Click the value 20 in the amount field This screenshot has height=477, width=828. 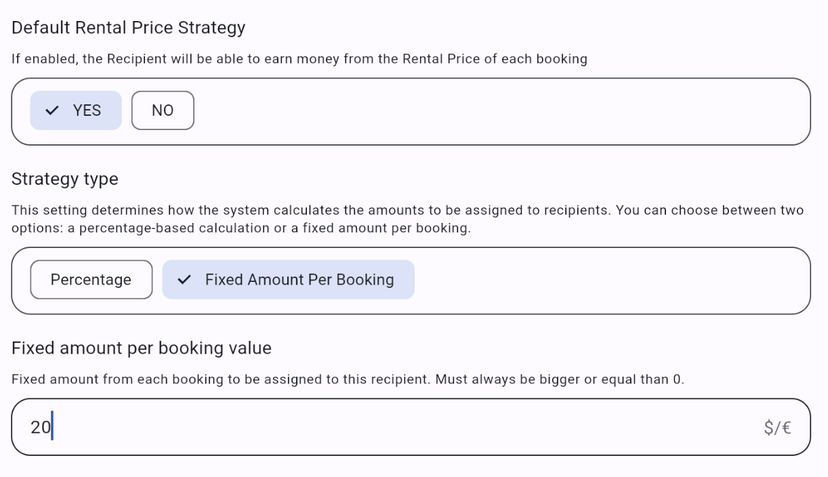(x=40, y=428)
